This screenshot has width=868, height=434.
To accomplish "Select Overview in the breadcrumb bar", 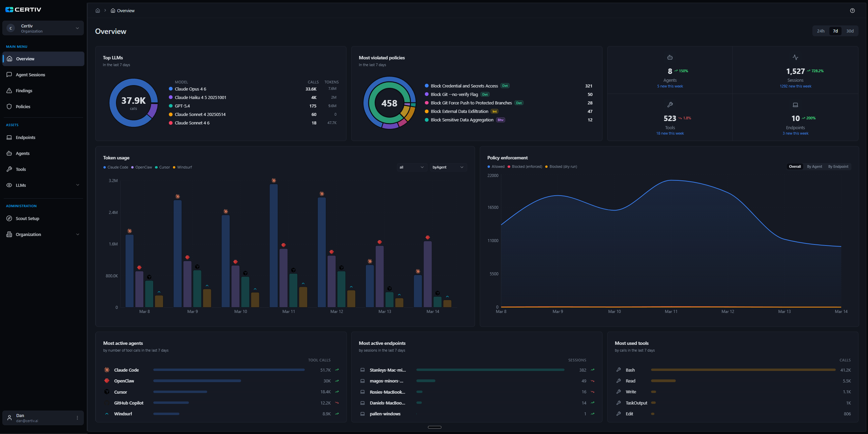I will [125, 11].
